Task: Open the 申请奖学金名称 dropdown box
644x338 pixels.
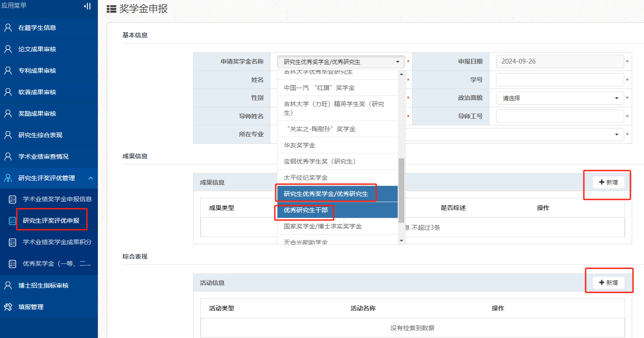Action: [341, 62]
